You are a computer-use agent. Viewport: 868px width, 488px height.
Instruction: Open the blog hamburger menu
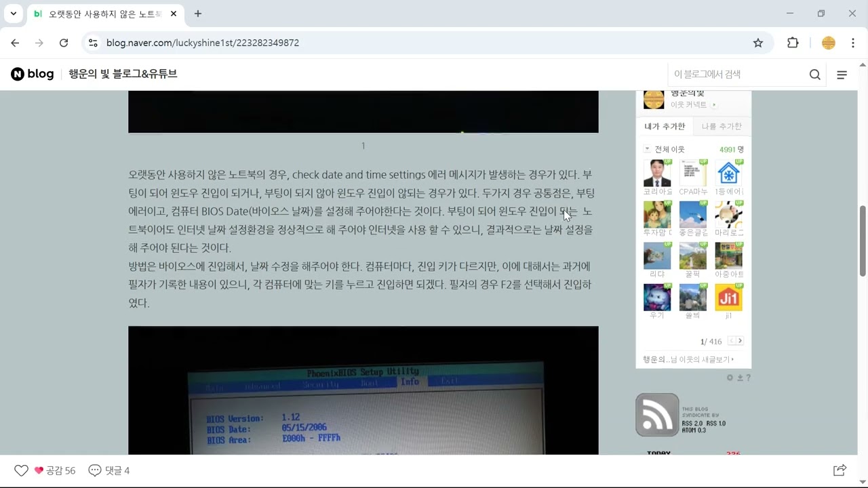pyautogui.click(x=842, y=75)
